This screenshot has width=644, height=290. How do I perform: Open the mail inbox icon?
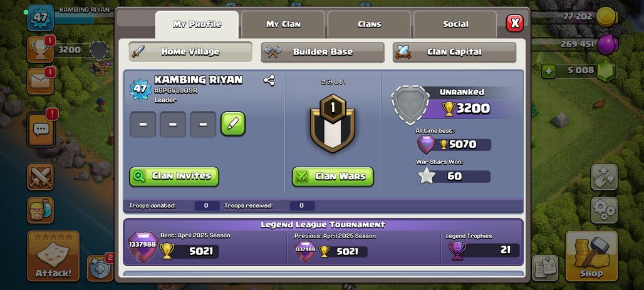[x=40, y=81]
